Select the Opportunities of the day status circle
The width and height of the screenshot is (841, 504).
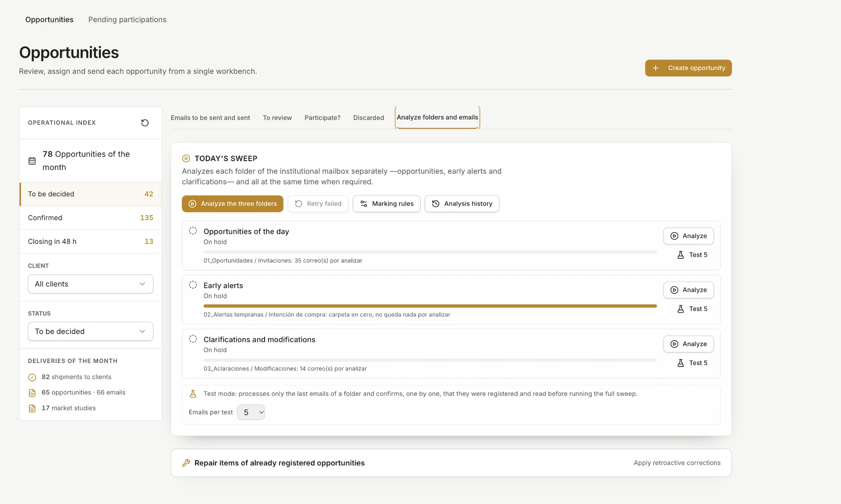point(193,231)
